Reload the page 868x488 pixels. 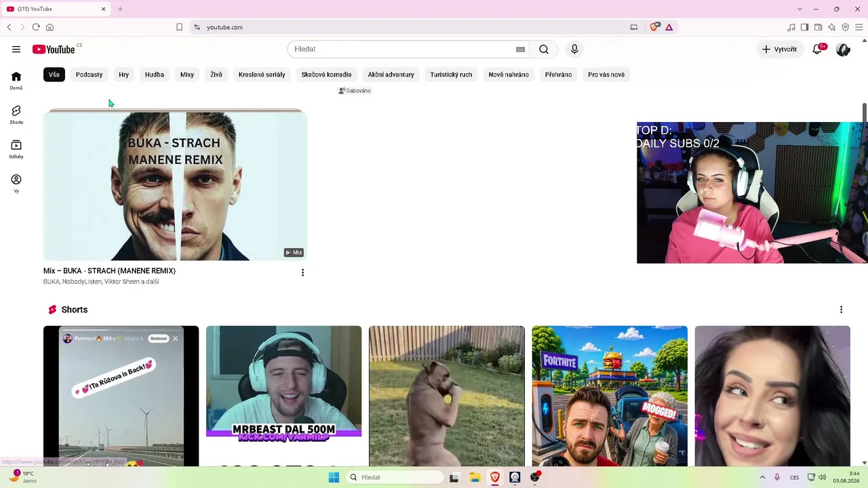tap(36, 27)
